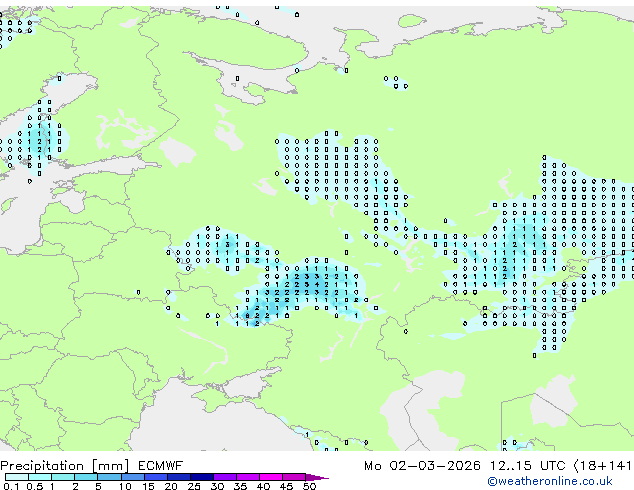Click the legend scale label "0.1"
The height and width of the screenshot is (490, 634).
coord(11,486)
